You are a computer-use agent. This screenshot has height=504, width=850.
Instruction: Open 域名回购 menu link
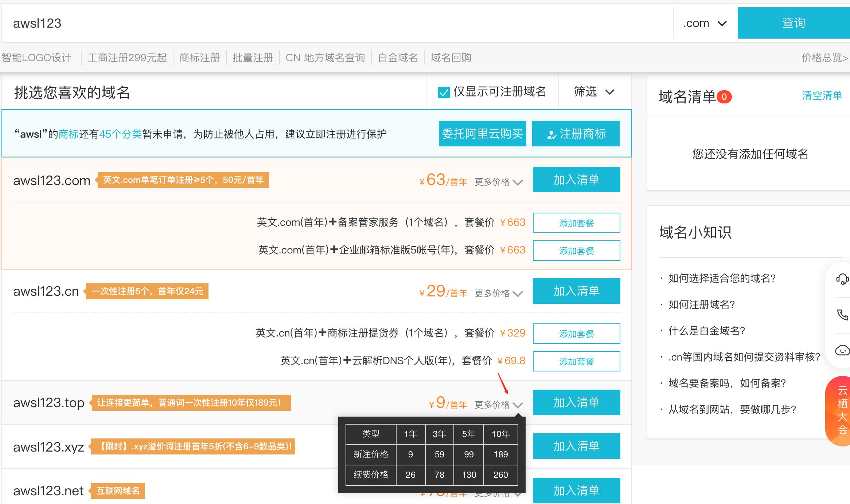point(451,58)
